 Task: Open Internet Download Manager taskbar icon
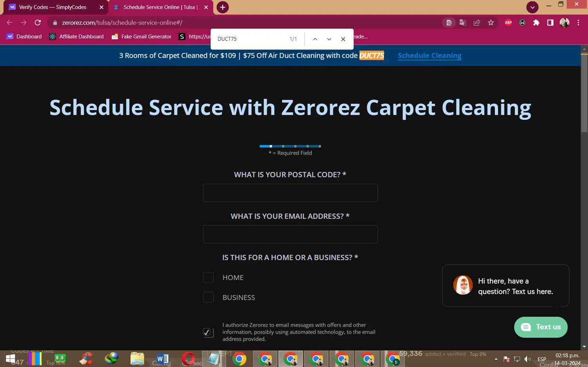[112, 359]
